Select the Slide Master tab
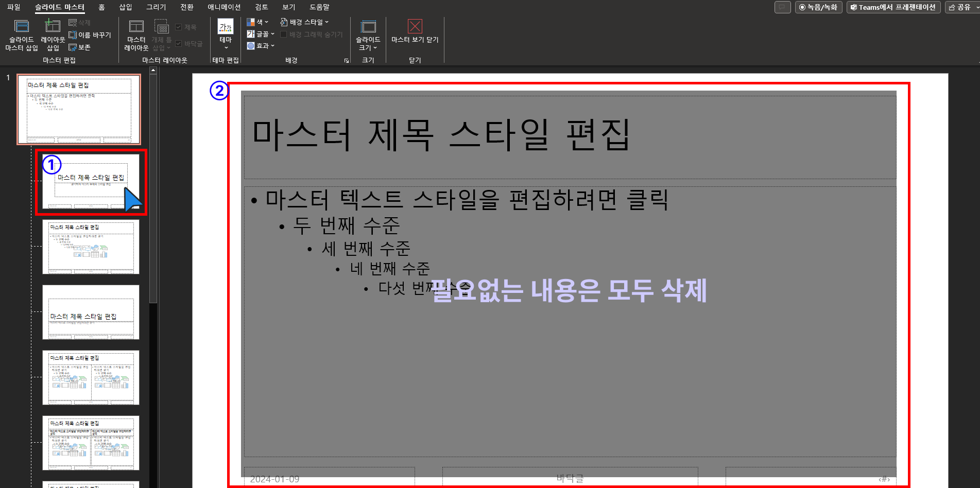 click(60, 7)
